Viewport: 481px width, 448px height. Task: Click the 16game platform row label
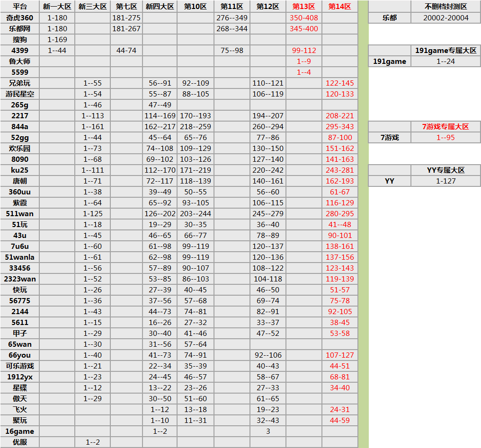pos(19,431)
